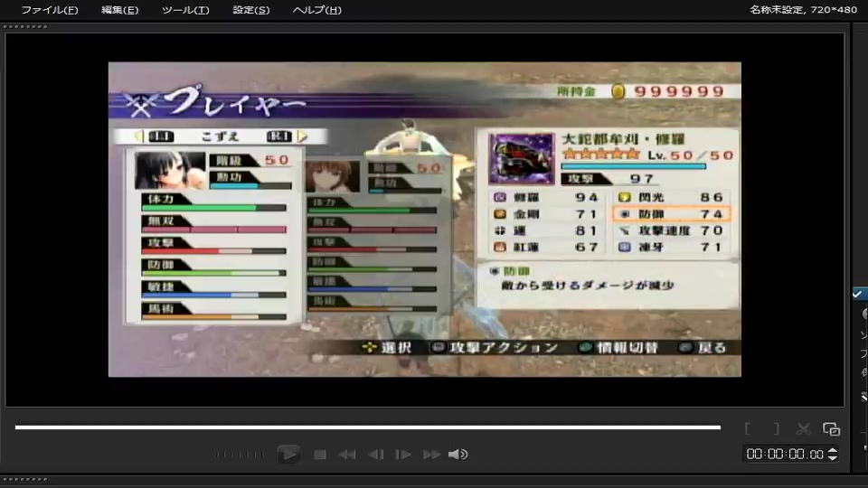868x488 pixels.
Task: Click the 閃光 86 attribute row
Action: tap(671, 198)
